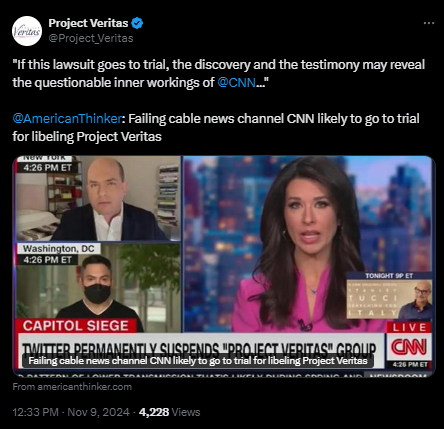Open the three-dot more options menu
Image resolution: width=444 pixels, height=429 pixels.
(x=429, y=23)
